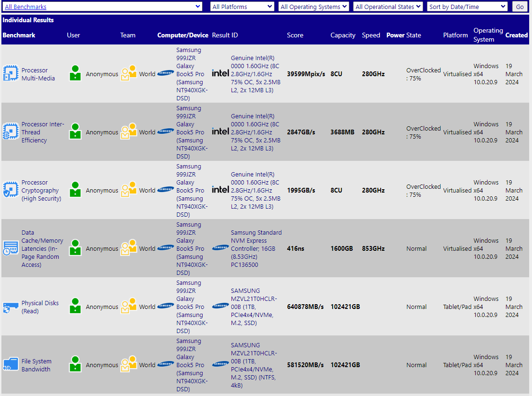Click the Processor Cryptography shield icon
The width and height of the screenshot is (532, 396).
coord(10,190)
